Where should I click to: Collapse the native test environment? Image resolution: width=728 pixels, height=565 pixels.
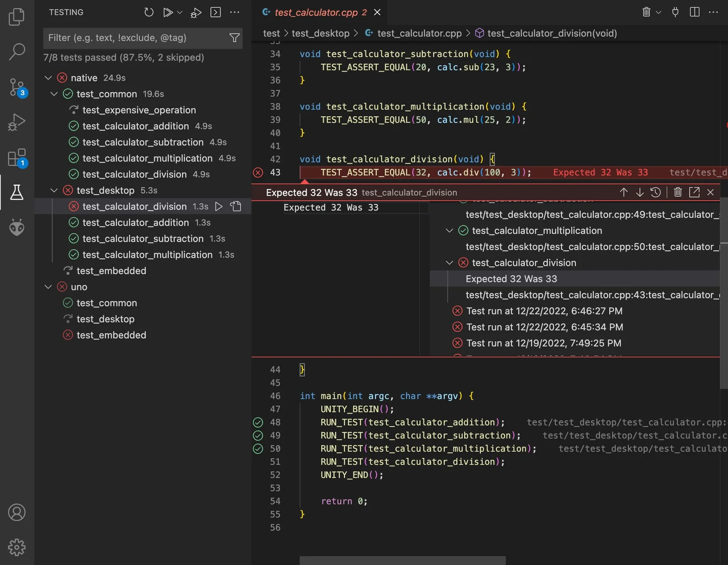click(48, 78)
